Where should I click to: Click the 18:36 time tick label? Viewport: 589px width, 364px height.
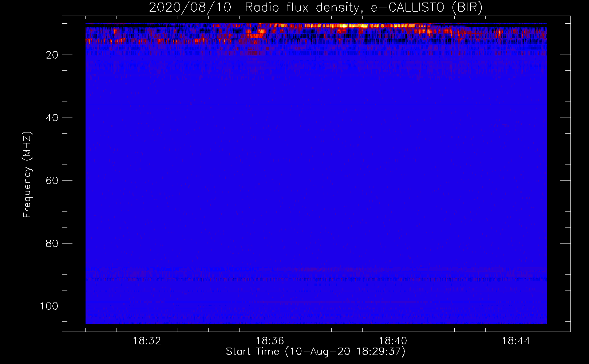pyautogui.click(x=270, y=341)
